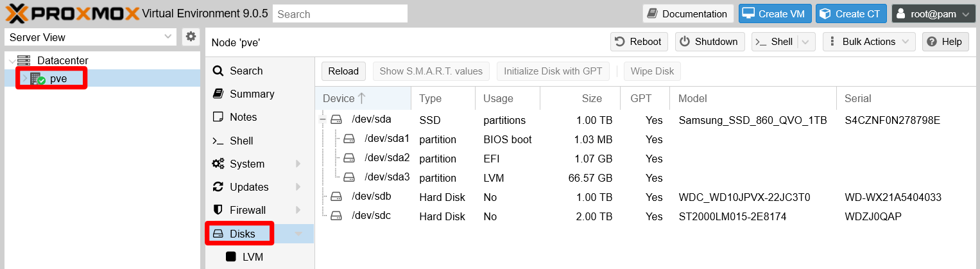The image size is (980, 269).
Task: Focus the top Search field
Action: click(340, 13)
